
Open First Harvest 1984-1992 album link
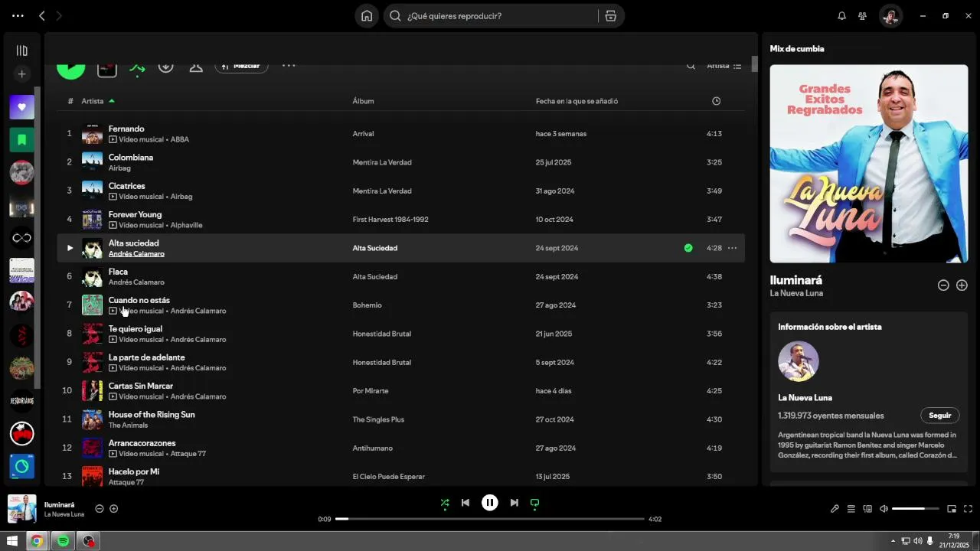click(x=390, y=220)
